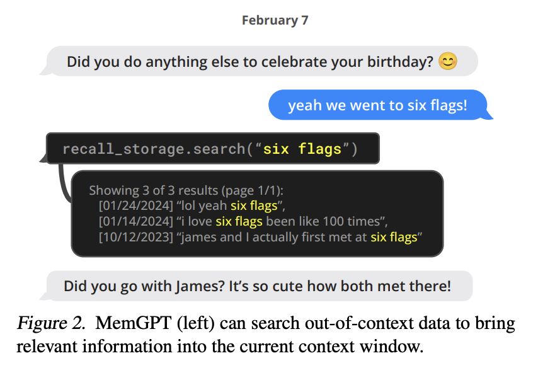The image size is (538, 392).
Task: Select the [01/24/2024] date stamp
Action: (135, 205)
